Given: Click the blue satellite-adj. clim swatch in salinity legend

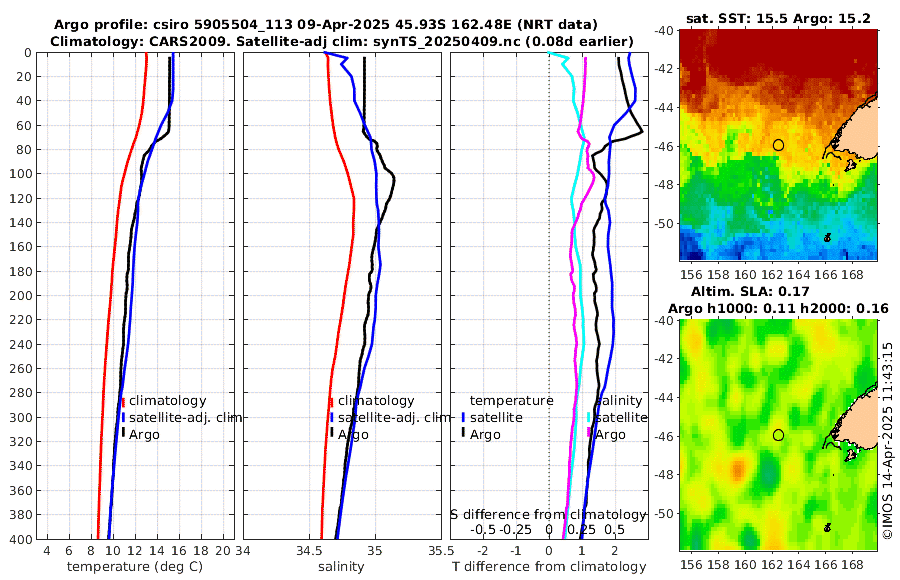Looking at the screenshot, I should [x=331, y=417].
